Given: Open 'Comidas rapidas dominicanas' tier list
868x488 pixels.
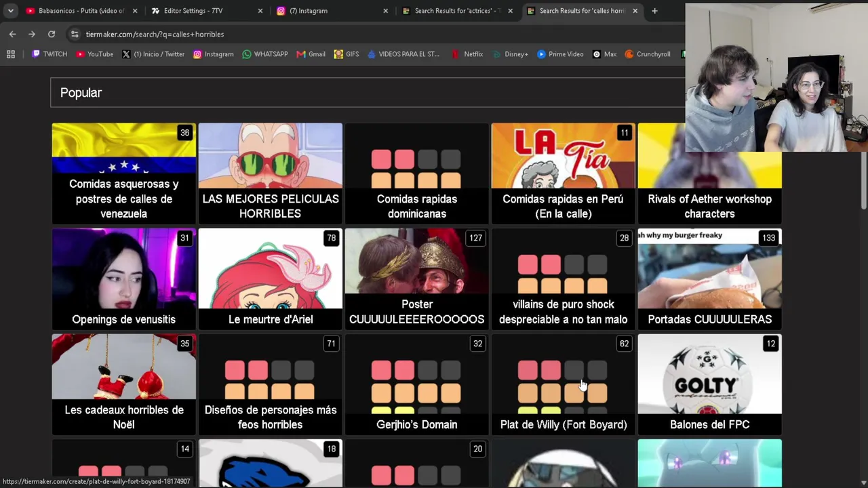Looking at the screenshot, I should [417, 174].
